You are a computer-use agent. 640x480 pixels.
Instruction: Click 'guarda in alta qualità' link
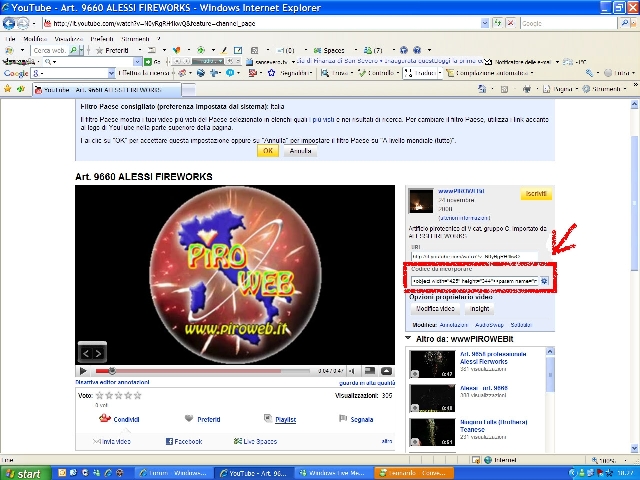367,383
